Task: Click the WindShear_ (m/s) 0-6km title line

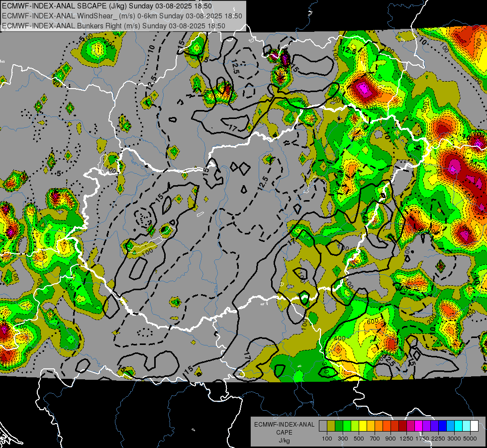Action: tap(122, 16)
